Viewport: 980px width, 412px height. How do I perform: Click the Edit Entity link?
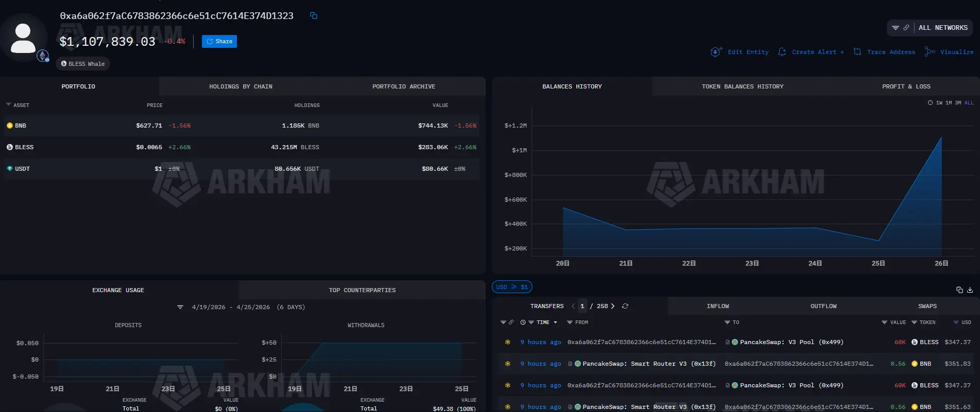point(748,52)
